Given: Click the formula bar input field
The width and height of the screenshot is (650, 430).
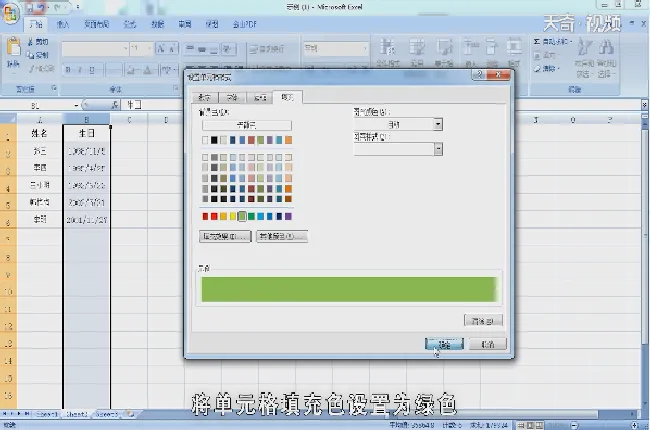Looking at the screenshot, I should (x=381, y=105).
